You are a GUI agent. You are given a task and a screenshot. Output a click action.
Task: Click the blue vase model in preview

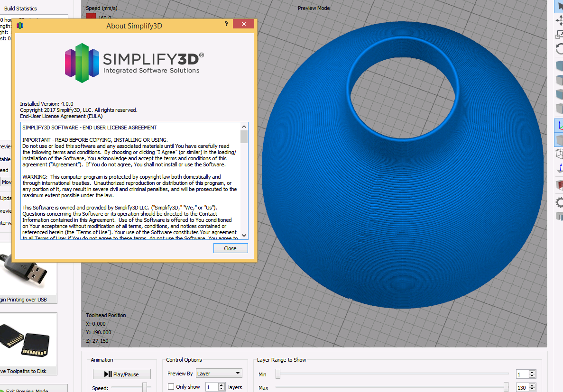[402, 215]
